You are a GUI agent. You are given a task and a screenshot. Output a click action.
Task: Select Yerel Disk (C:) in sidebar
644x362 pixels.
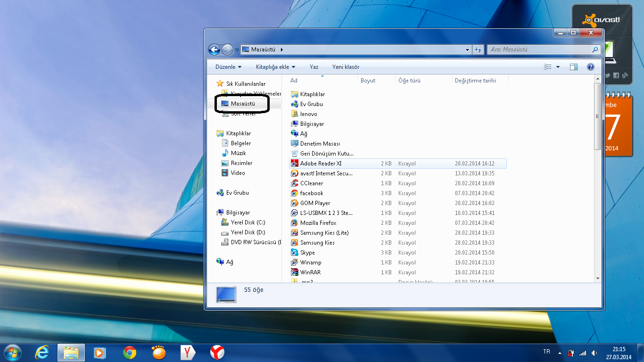point(248,222)
